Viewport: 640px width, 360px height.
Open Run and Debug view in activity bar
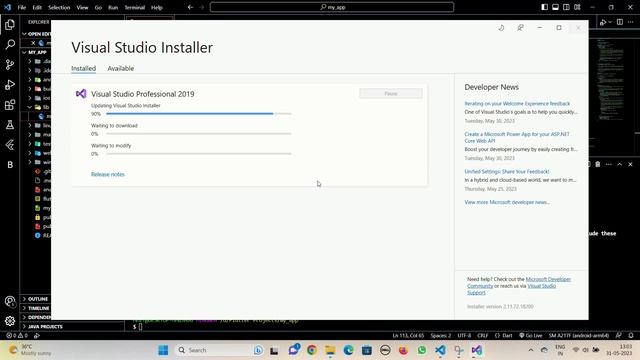pyautogui.click(x=10, y=84)
